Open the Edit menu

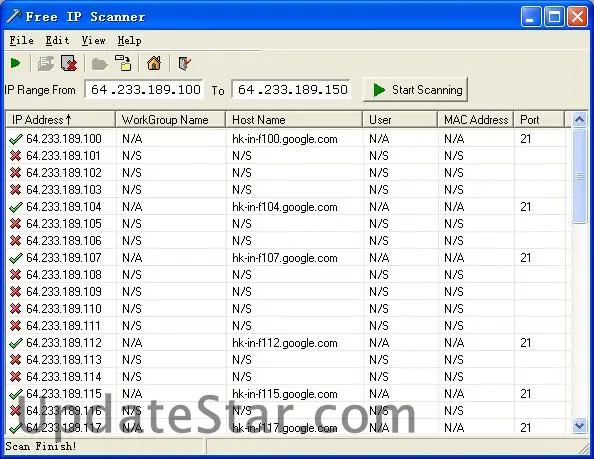(x=58, y=40)
